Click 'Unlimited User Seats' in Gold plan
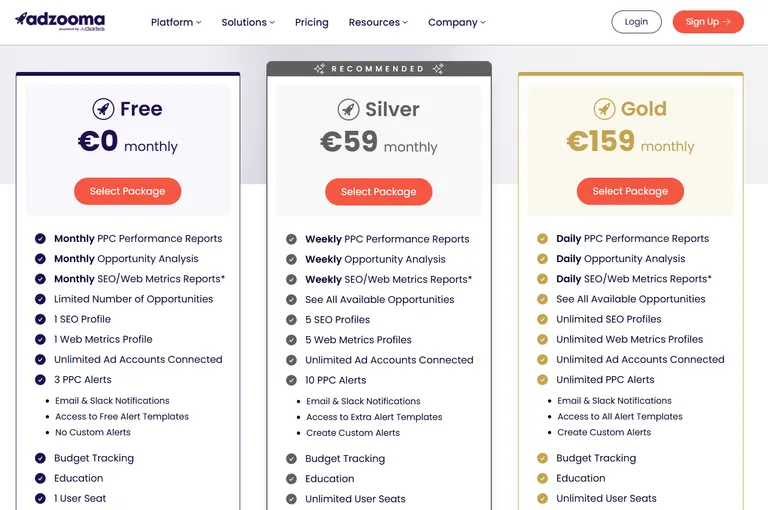Screen dimensions: 768x510 [x=606, y=498]
